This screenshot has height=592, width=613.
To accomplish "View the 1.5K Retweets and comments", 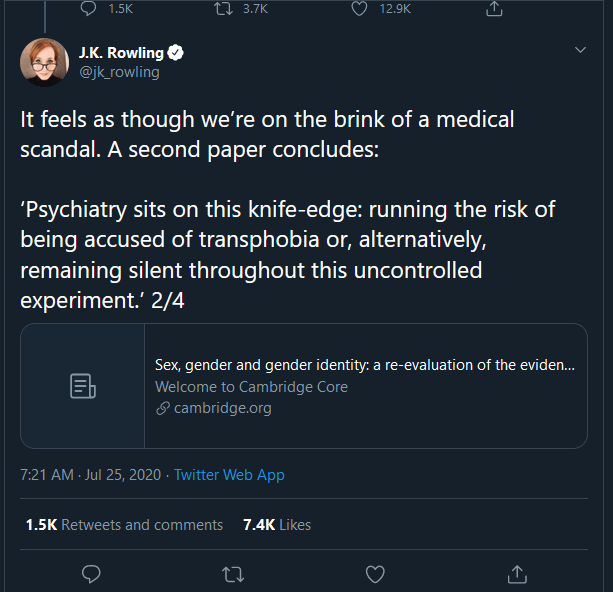I will (x=125, y=525).
